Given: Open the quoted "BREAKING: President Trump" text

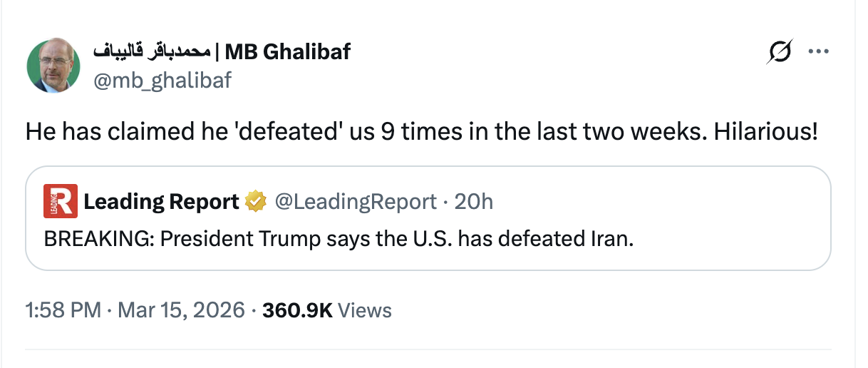Looking at the screenshot, I should [339, 238].
